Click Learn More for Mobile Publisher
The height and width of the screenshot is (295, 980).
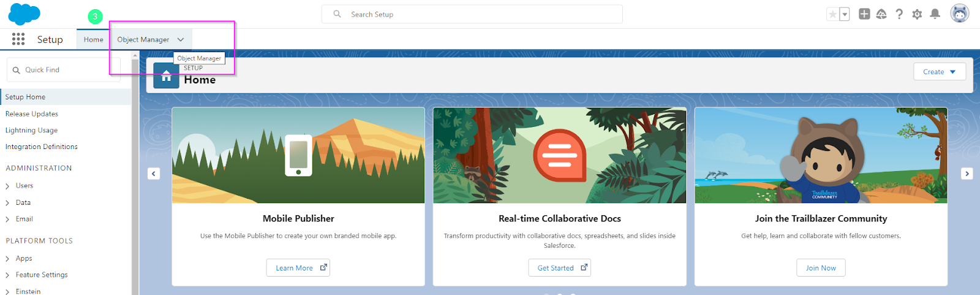point(298,268)
